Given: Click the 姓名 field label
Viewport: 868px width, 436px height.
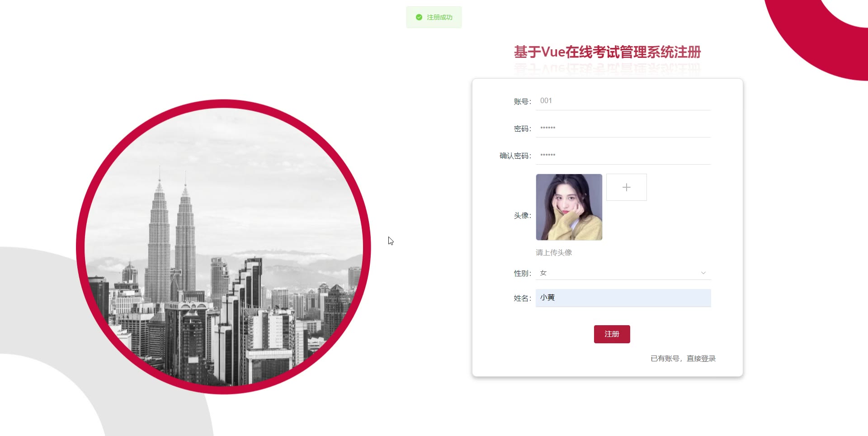Looking at the screenshot, I should point(523,298).
